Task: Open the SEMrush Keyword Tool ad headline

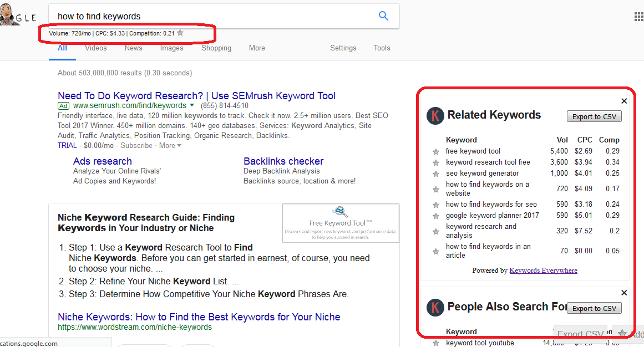Action: tap(197, 96)
